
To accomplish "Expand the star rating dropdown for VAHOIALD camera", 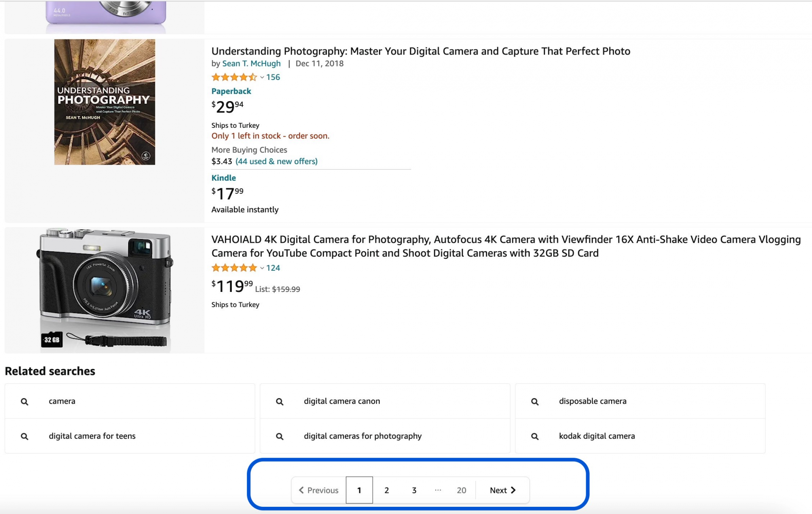I will [x=261, y=268].
